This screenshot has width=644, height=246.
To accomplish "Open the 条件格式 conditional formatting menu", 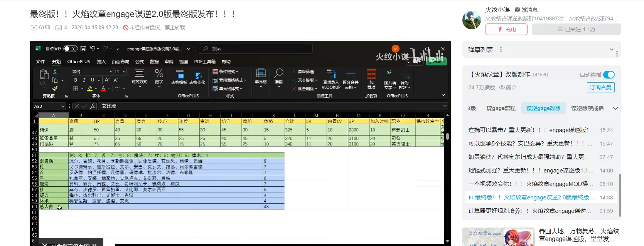I will tap(226, 72).
